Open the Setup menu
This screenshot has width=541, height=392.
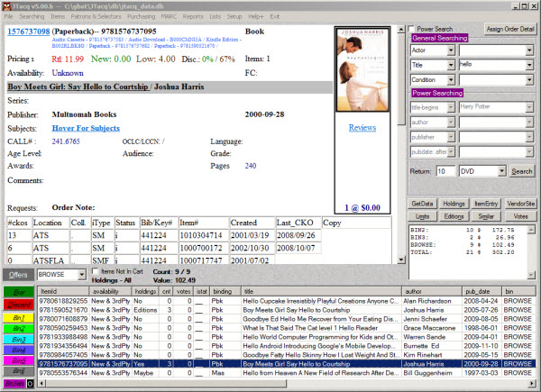pyautogui.click(x=234, y=16)
